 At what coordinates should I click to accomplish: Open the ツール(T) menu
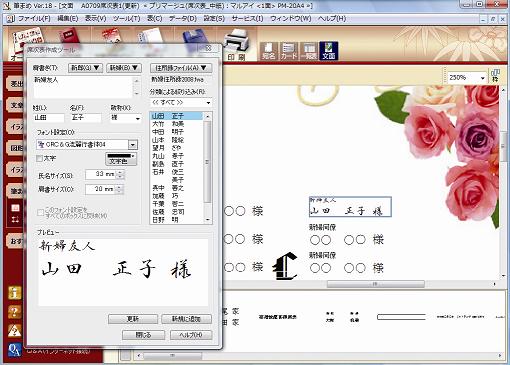pyautogui.click(x=126, y=19)
